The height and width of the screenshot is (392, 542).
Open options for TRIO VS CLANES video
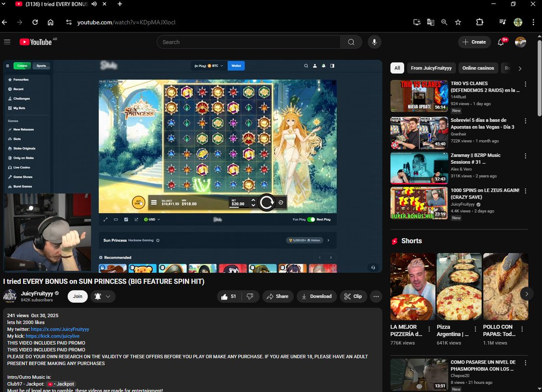point(525,84)
